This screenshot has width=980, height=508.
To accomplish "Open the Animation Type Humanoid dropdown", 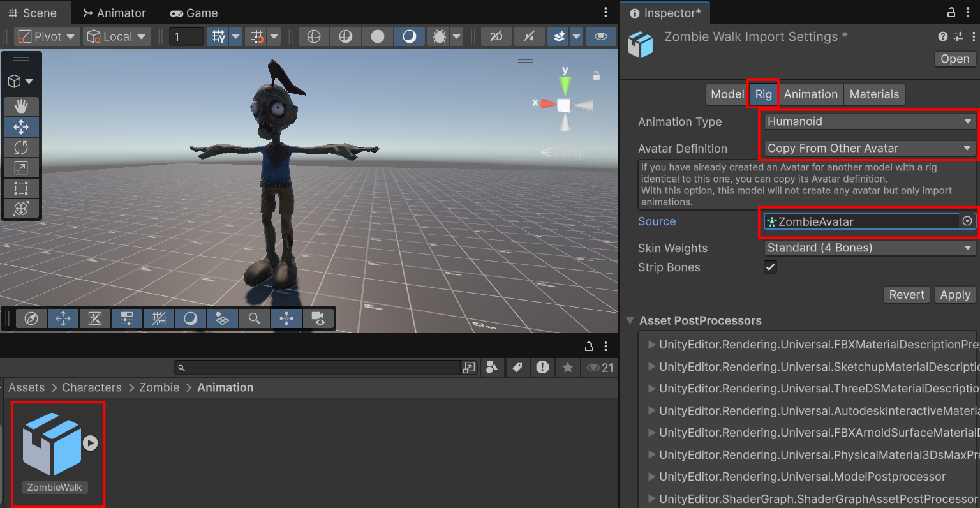I will pyautogui.click(x=870, y=121).
